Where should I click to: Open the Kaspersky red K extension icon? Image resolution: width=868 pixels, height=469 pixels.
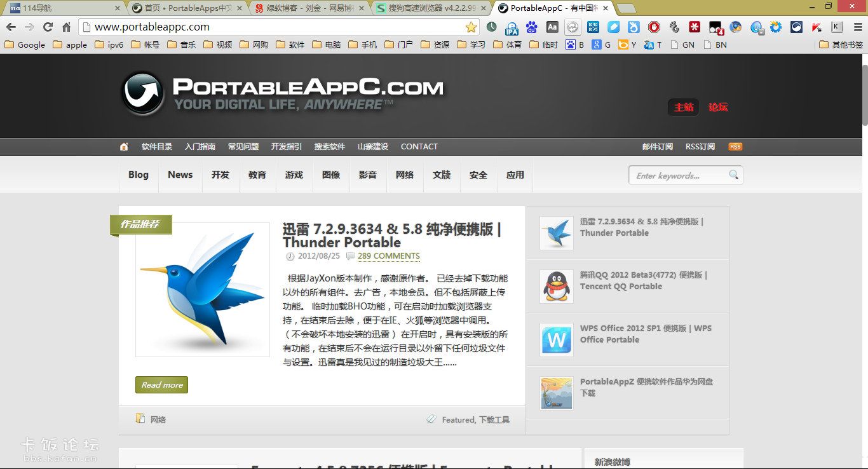pos(817,27)
